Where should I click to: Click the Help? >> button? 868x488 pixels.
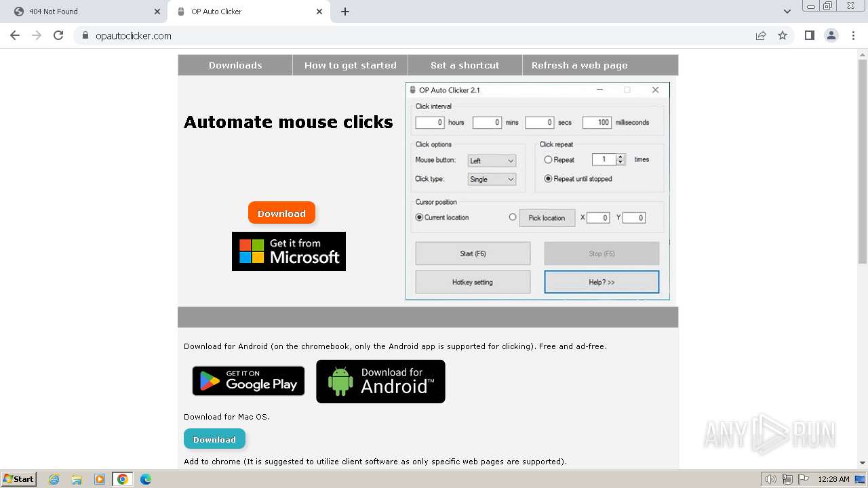[x=601, y=282]
